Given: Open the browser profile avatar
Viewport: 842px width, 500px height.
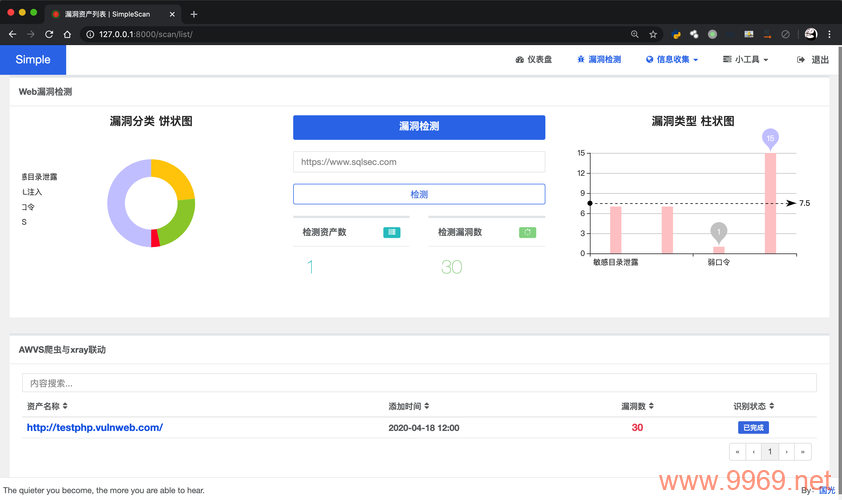Looking at the screenshot, I should 811,34.
